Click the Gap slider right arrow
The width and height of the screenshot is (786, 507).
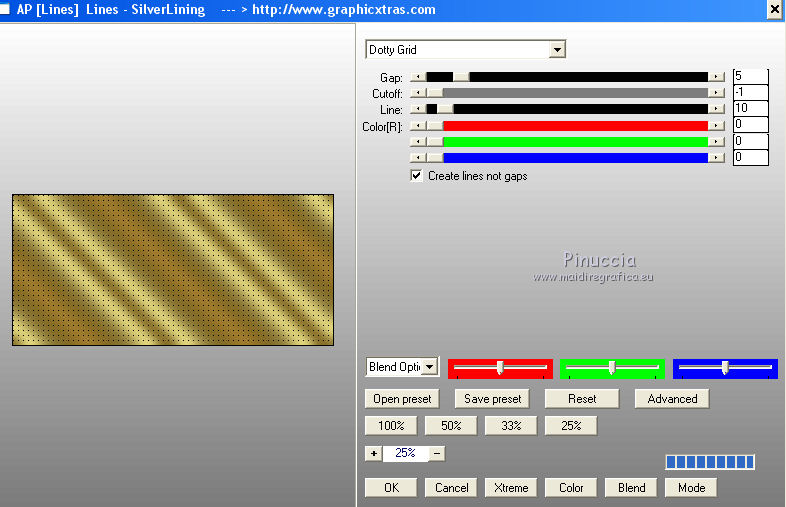pyautogui.click(x=716, y=77)
